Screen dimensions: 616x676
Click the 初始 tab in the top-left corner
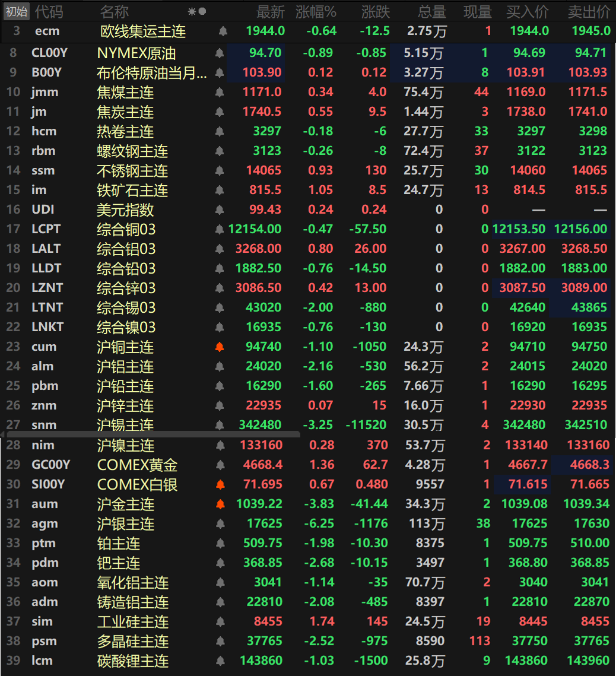16,10
